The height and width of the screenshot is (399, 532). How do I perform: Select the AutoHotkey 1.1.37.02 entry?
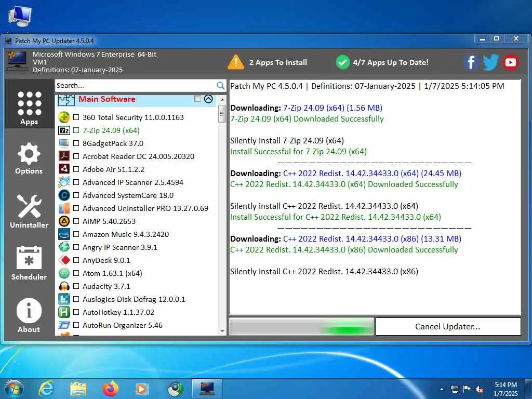pos(118,312)
